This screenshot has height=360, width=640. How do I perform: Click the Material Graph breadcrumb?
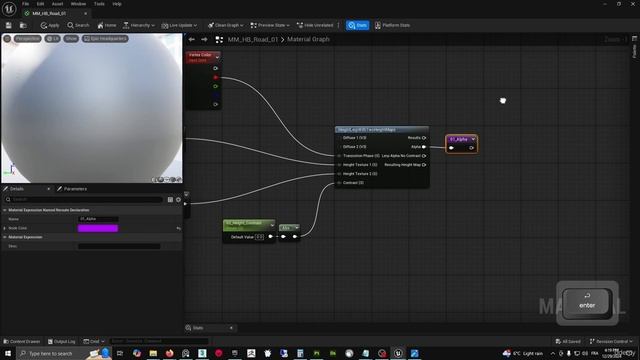pyautogui.click(x=308, y=39)
